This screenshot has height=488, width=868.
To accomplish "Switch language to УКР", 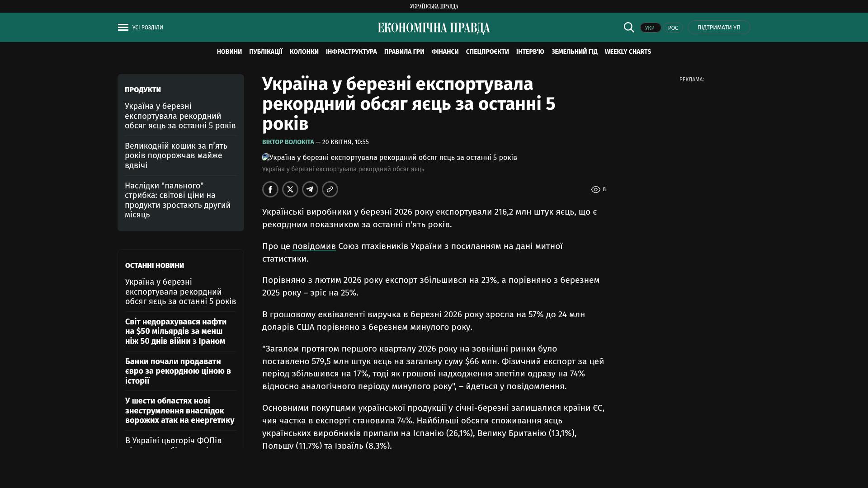I will click(650, 28).
